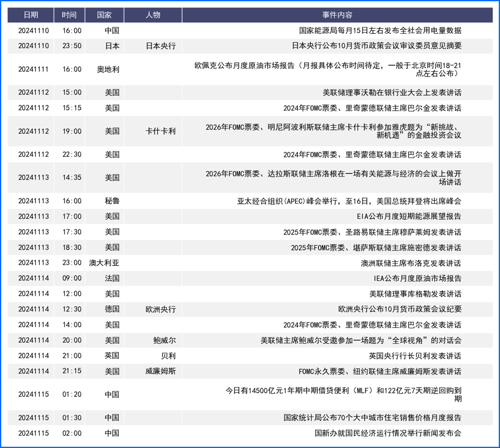Select the 国家 column header
500x448 pixels.
pyautogui.click(x=104, y=15)
